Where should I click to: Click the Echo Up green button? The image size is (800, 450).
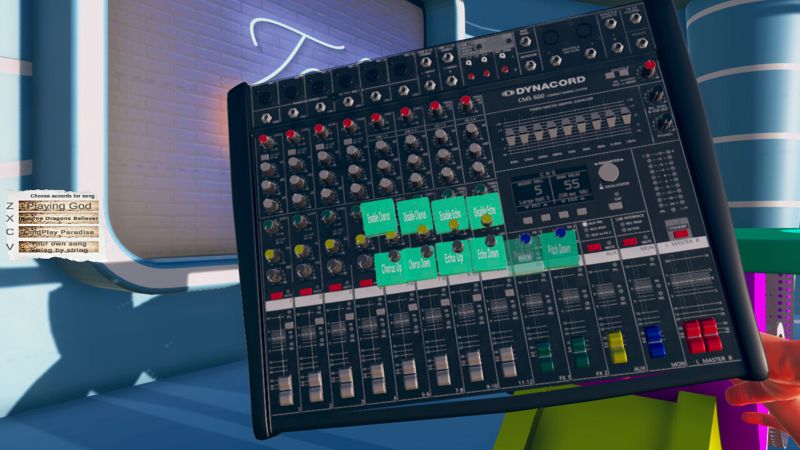click(454, 258)
